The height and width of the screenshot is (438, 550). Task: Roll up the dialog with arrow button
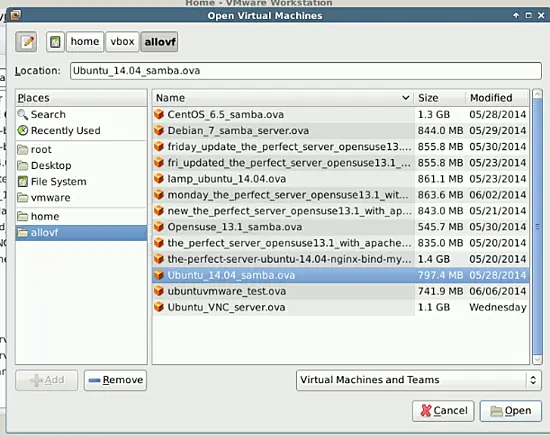point(516,15)
